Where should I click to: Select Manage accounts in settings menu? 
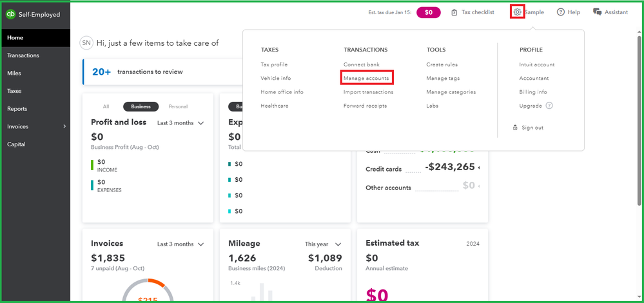point(366,78)
